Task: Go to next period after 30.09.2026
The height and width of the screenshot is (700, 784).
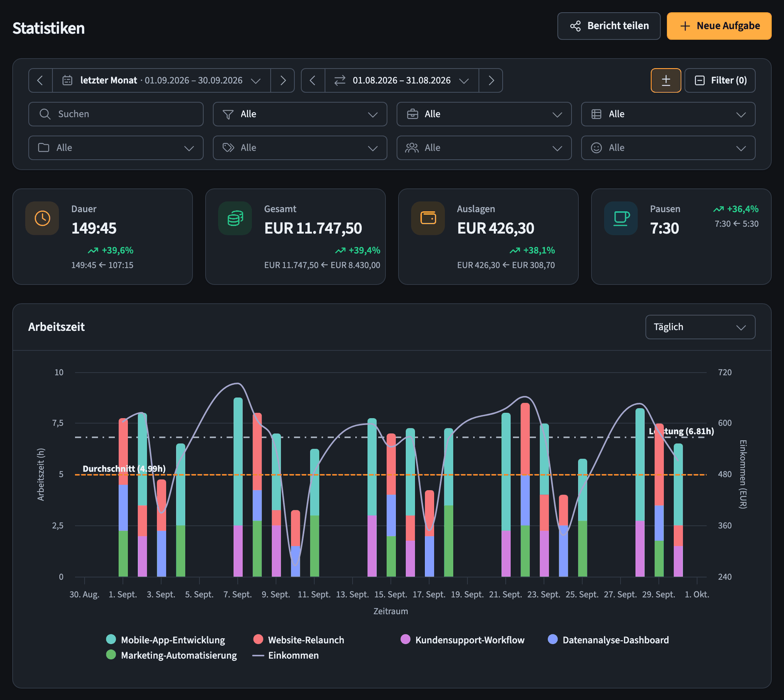Action: point(283,80)
